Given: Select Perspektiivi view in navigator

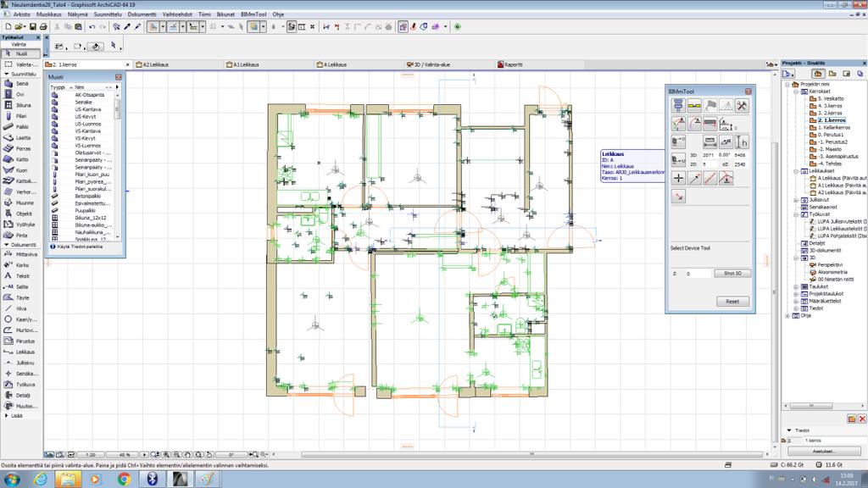Looking at the screenshot, I should (x=829, y=264).
